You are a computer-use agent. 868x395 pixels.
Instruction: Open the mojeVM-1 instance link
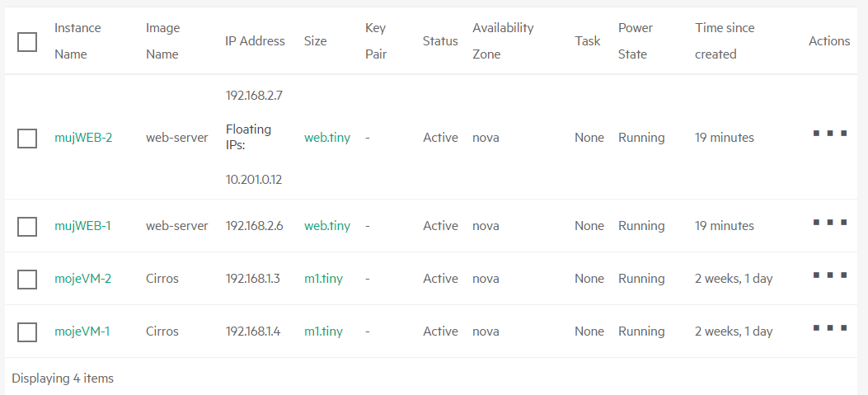[x=82, y=331]
